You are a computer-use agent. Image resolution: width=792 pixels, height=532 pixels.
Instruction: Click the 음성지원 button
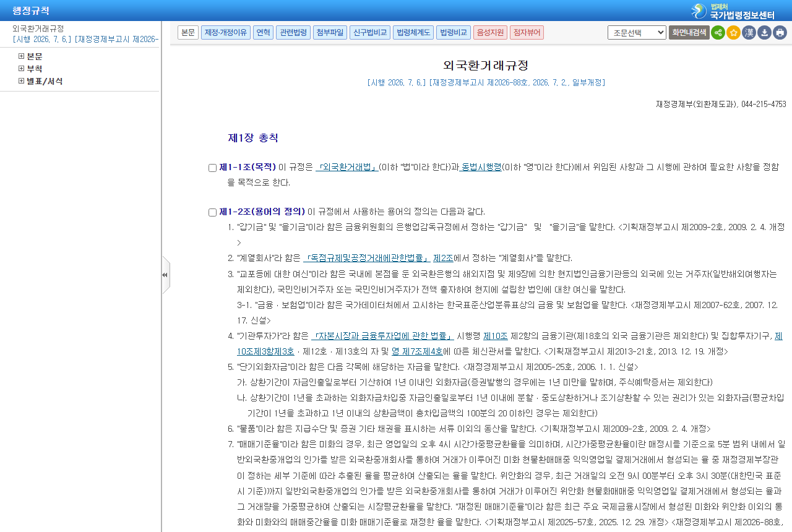pyautogui.click(x=491, y=32)
